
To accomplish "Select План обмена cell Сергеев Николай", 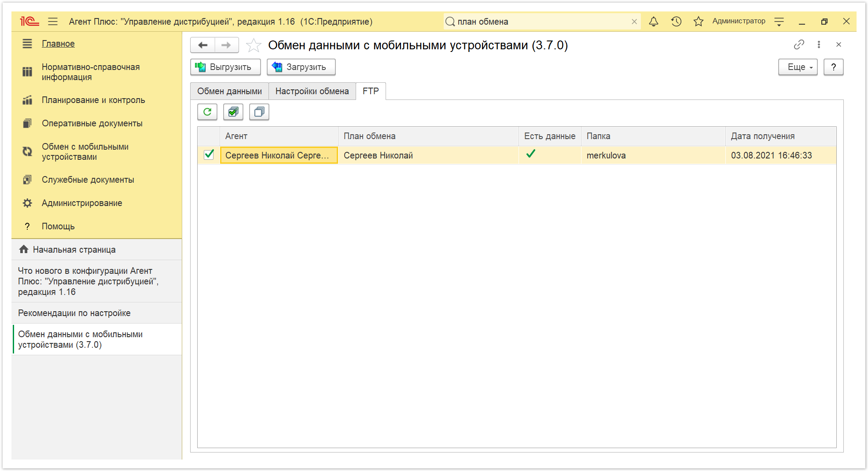I will click(428, 155).
